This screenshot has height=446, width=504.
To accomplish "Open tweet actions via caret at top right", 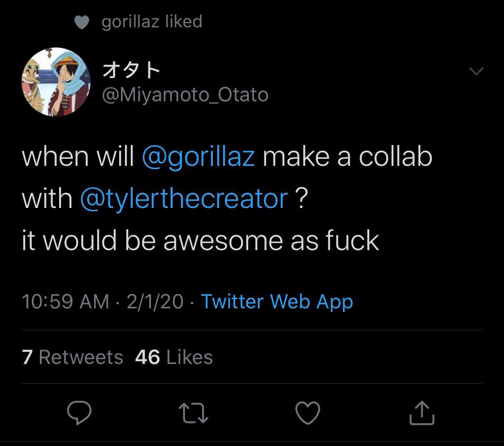I will [x=477, y=70].
